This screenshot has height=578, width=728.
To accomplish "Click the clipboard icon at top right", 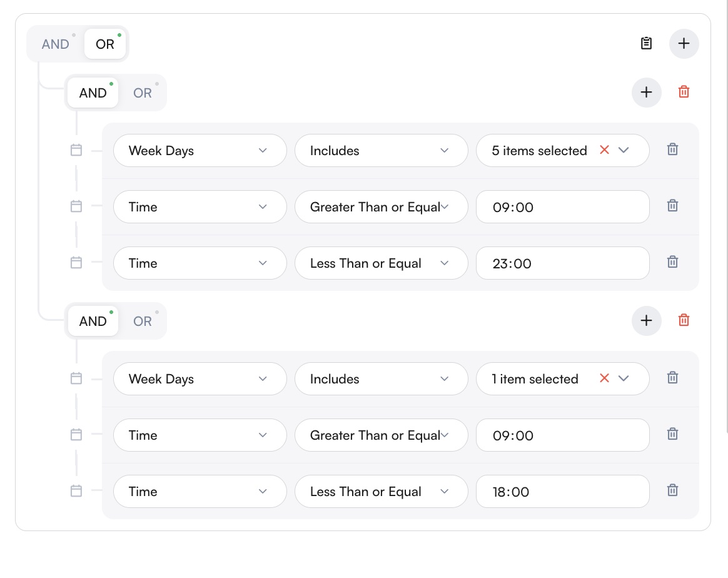I will 646,44.
